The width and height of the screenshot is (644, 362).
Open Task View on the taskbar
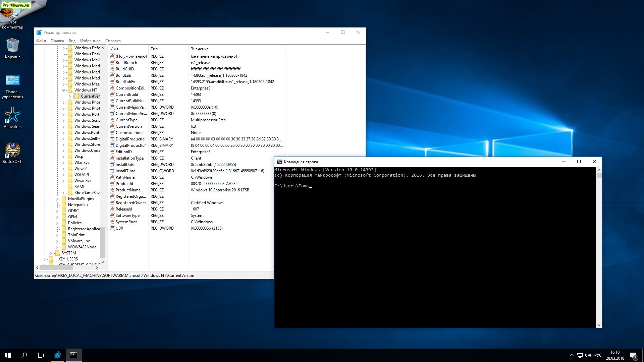click(40, 355)
